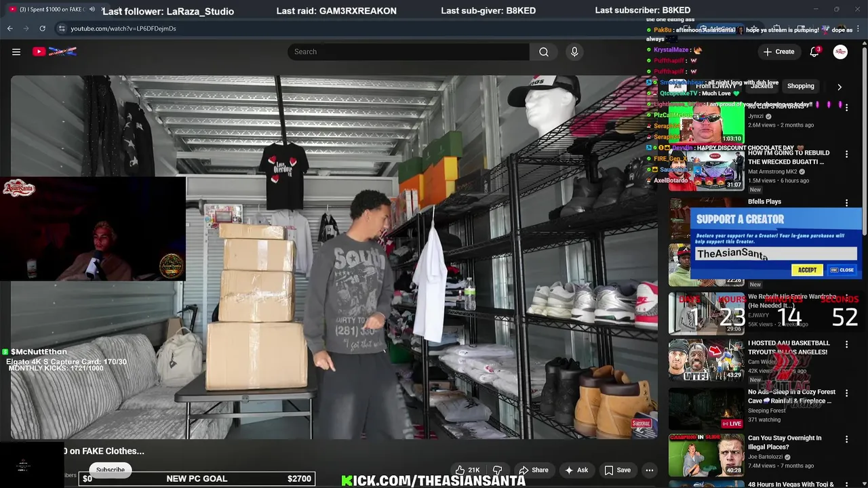
Task: Click the main video player area
Action: [334, 258]
